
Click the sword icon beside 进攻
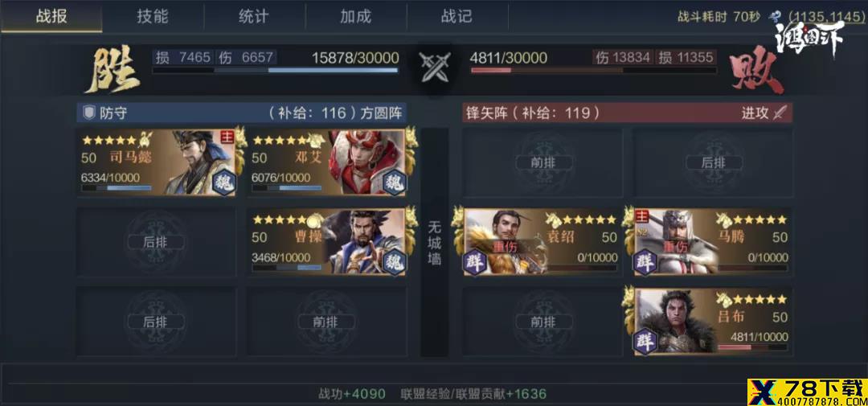(780, 113)
